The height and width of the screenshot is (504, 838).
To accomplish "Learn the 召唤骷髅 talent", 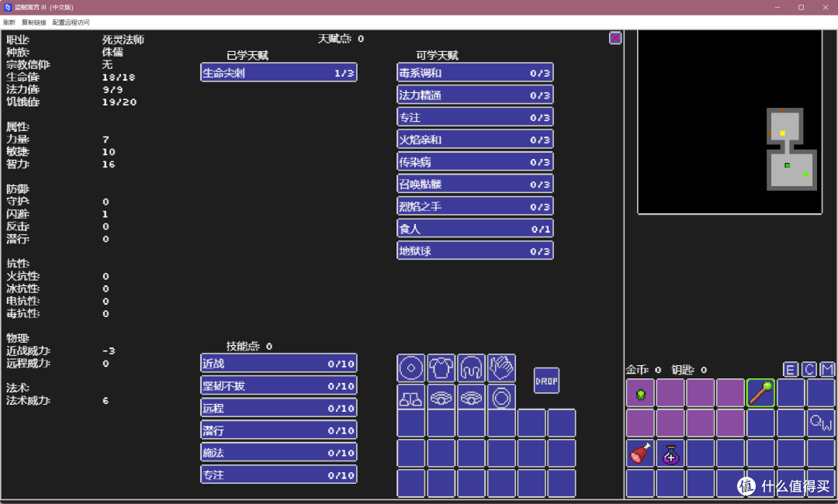I will point(475,185).
